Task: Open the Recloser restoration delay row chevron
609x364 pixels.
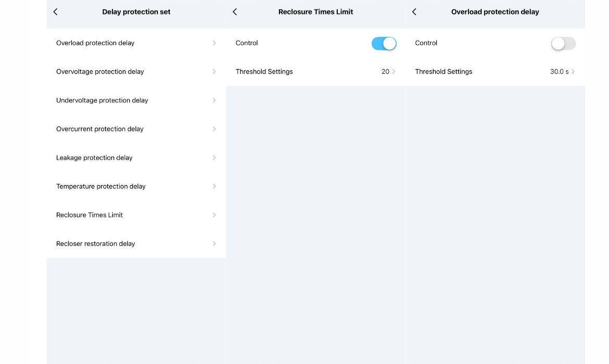Action: (214, 244)
